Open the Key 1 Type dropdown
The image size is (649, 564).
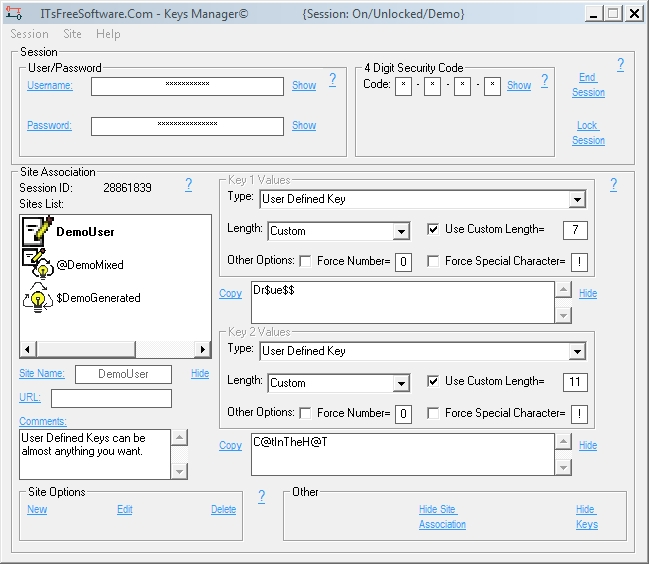point(576,199)
